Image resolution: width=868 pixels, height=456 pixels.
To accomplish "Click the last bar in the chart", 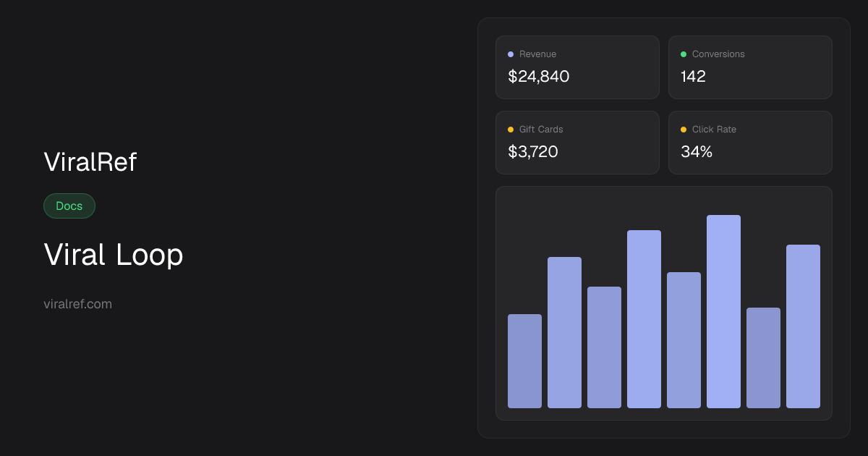I will 803,326.
